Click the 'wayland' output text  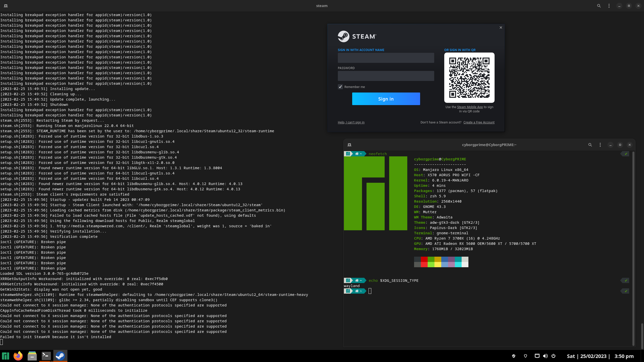pyautogui.click(x=352, y=286)
